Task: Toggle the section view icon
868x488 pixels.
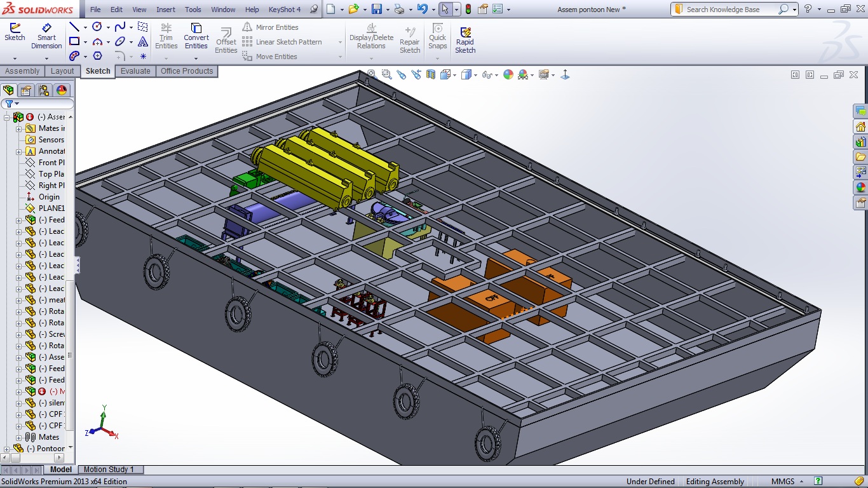Action: tap(431, 75)
